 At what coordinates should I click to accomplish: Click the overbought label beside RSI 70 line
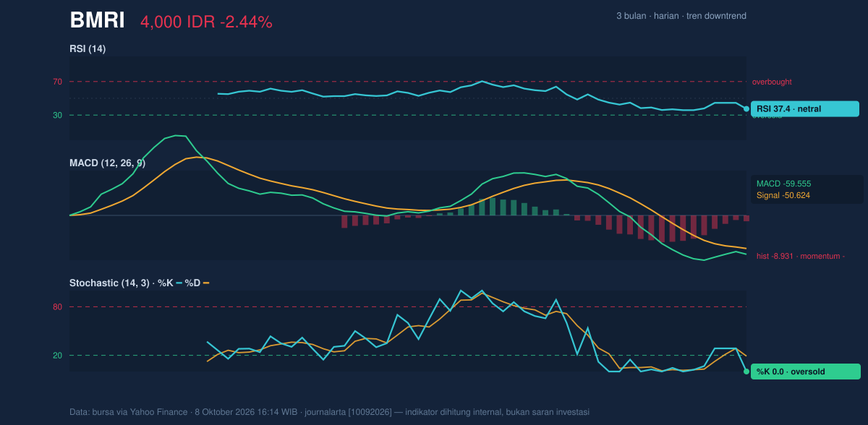[x=772, y=82]
